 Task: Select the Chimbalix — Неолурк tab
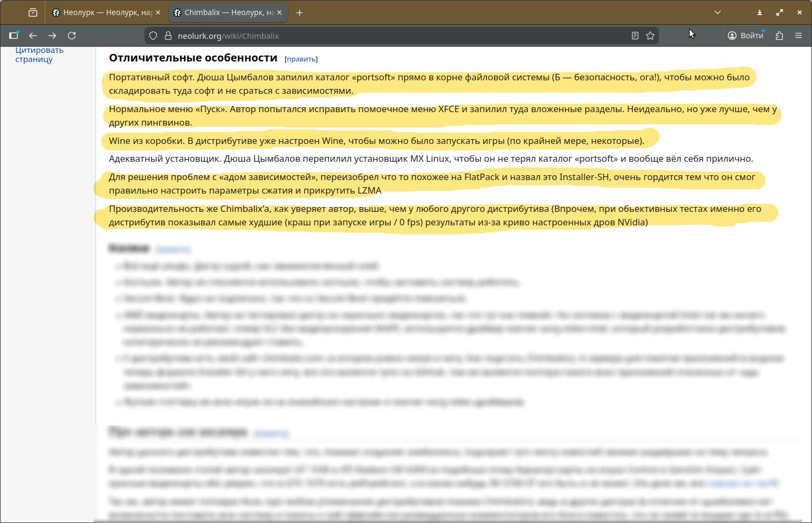pos(229,12)
